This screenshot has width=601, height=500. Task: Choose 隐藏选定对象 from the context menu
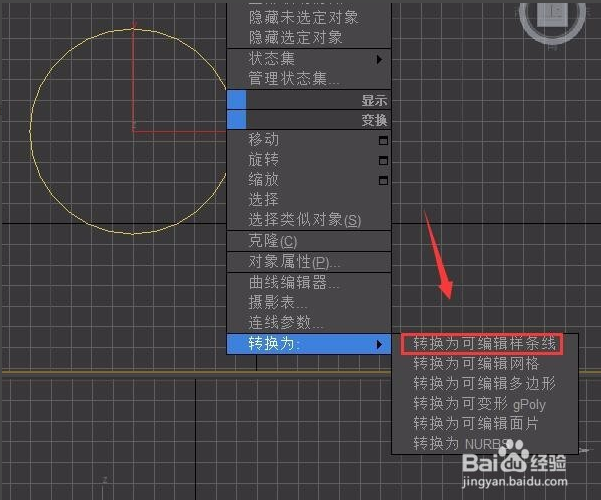[309, 38]
